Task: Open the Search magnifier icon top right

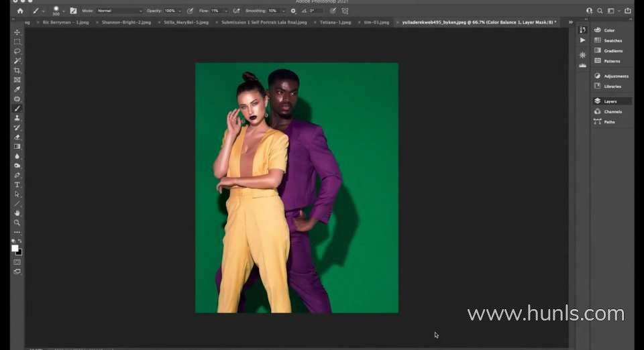Action: 600,11
